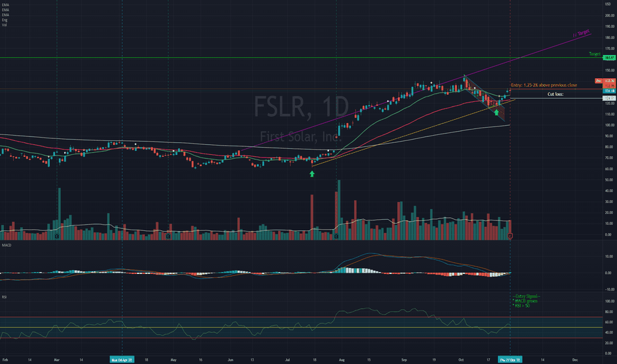The height and width of the screenshot is (364, 617).
Task: Click the 150.00 price axis label
Action: click(x=610, y=70)
